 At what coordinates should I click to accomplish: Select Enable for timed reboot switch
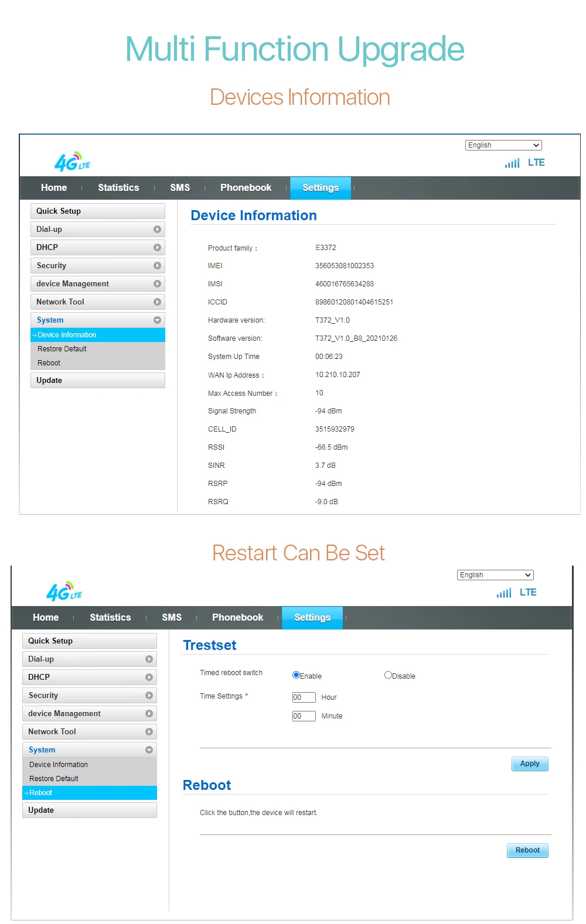pos(296,675)
